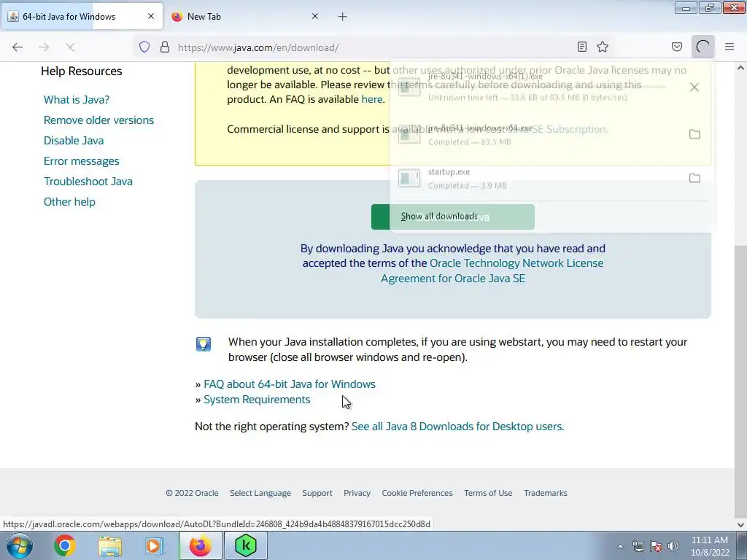The image size is (747, 560).
Task: Open the Privacy footer link
Action: click(357, 493)
